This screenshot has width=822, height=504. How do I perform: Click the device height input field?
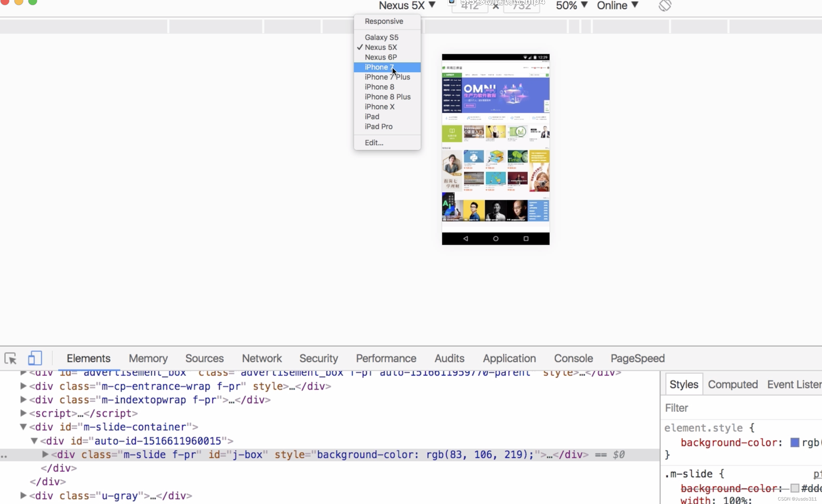click(x=522, y=6)
